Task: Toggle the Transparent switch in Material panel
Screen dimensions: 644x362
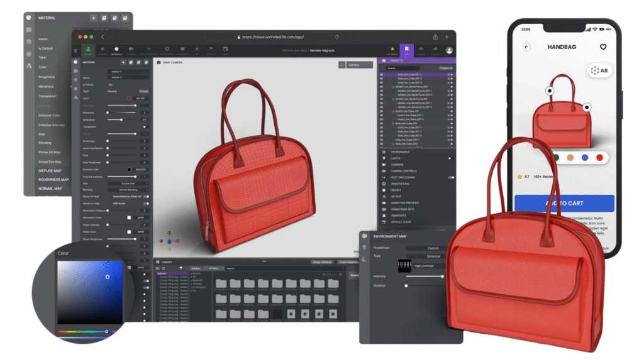Action: (145, 126)
